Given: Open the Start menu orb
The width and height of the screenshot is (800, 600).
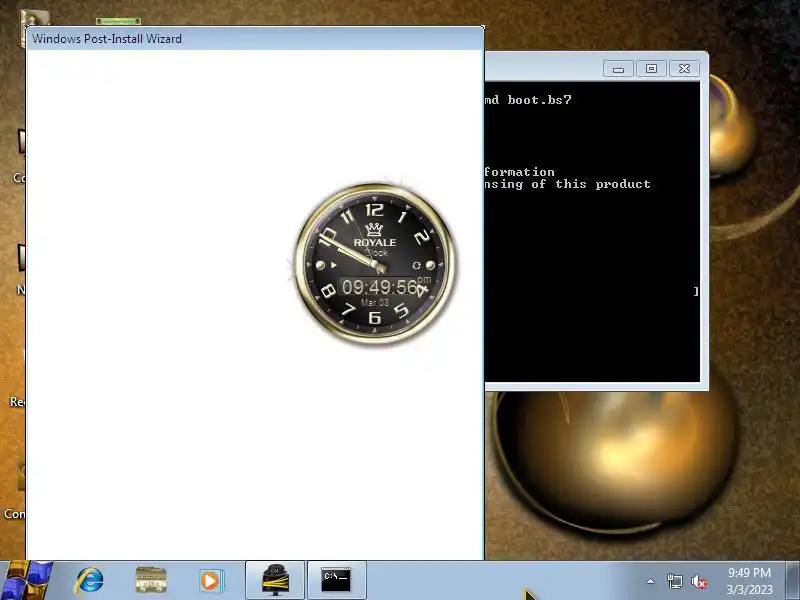Looking at the screenshot, I should click(x=27, y=580).
